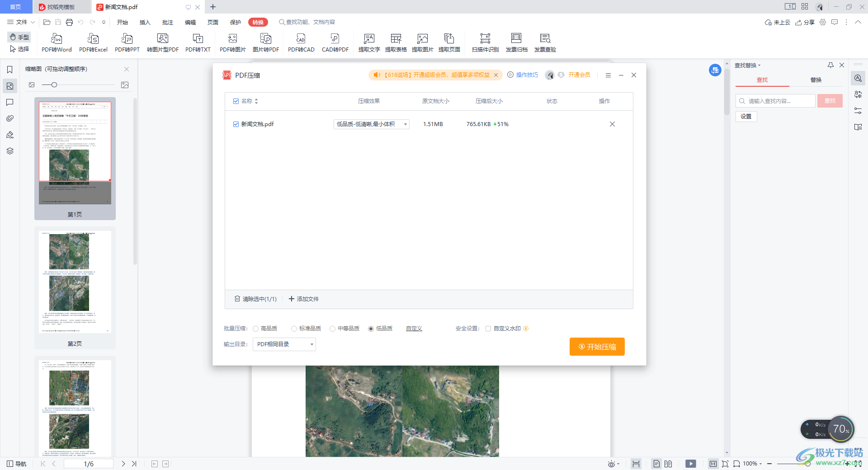
Task: Select 转图片型PDF tool
Action: (163, 43)
